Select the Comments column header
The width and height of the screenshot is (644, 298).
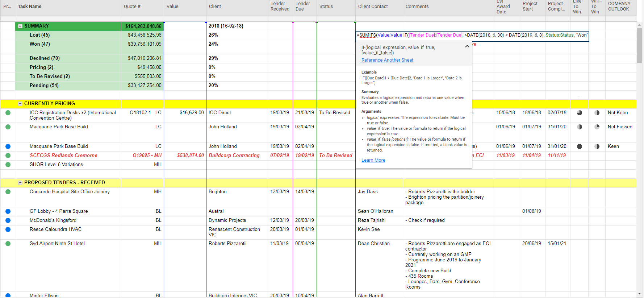(448, 8)
